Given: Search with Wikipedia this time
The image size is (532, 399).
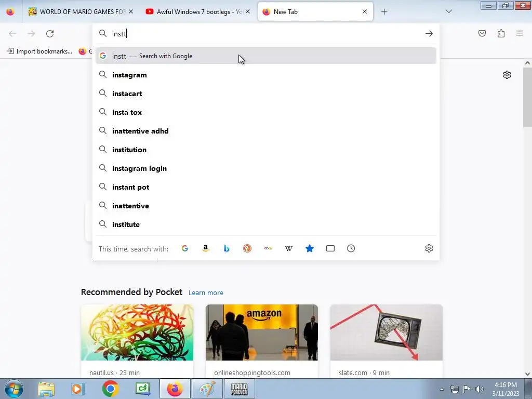Looking at the screenshot, I should click(x=289, y=248).
